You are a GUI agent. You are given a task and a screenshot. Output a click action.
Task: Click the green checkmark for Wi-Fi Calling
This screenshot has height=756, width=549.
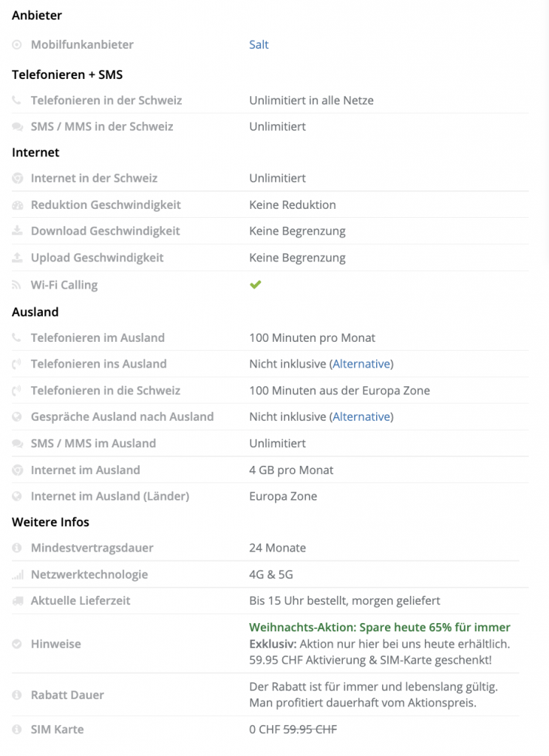click(x=256, y=285)
